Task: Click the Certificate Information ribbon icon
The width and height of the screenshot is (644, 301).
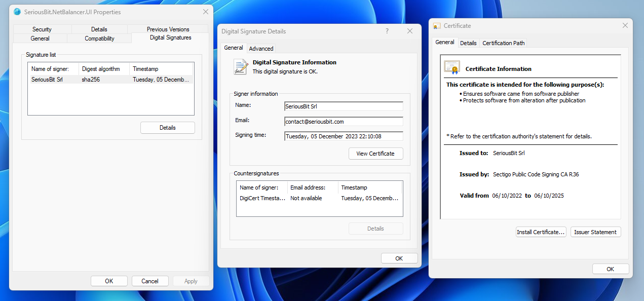Action: click(451, 67)
